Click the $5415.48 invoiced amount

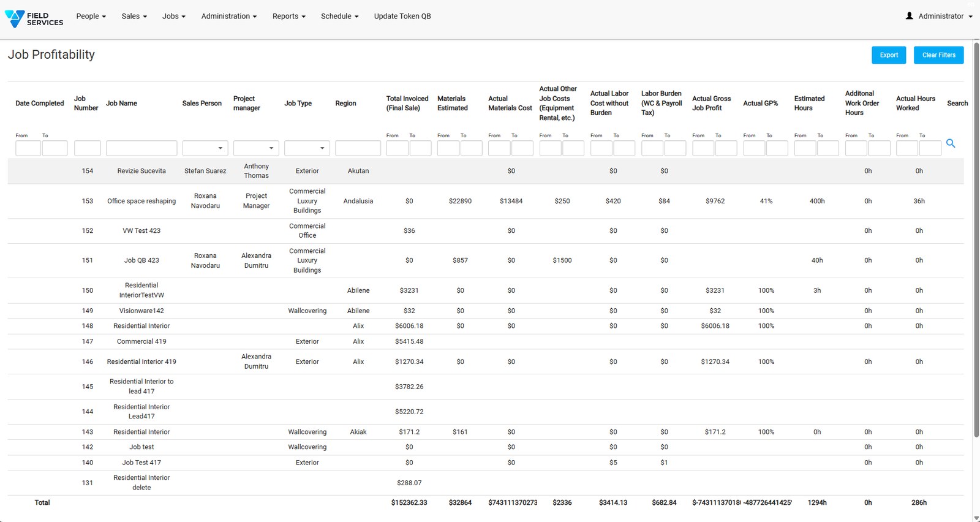(409, 341)
